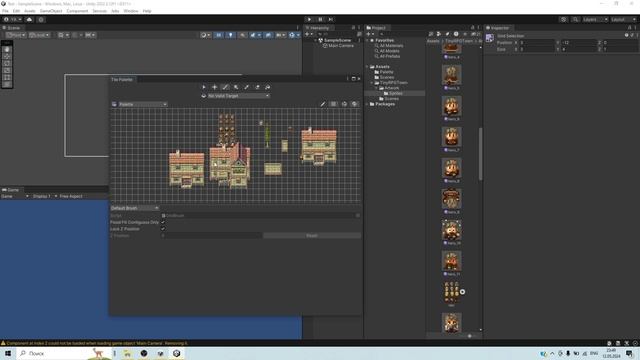The width and height of the screenshot is (640, 360).
Task: Select the Move tool in Scene toolbar
Action: point(7,56)
